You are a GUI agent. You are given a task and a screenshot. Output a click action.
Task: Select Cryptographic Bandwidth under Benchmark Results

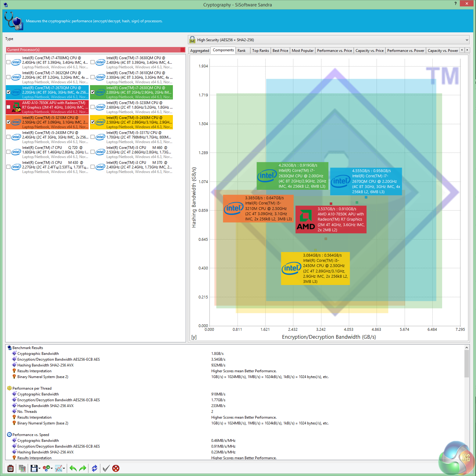tap(38, 353)
